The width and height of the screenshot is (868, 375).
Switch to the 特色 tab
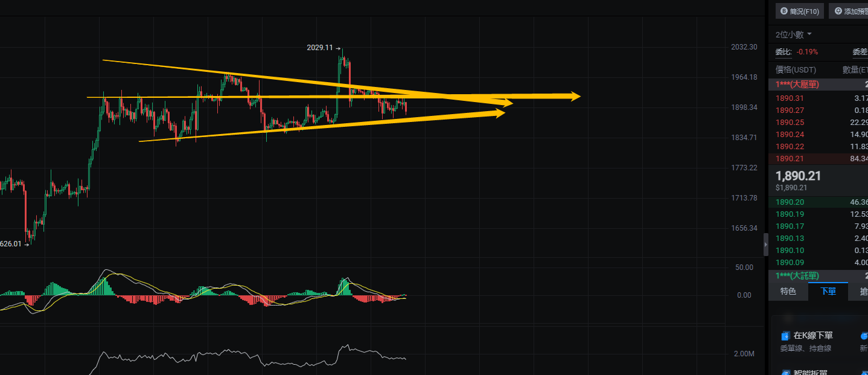(x=788, y=291)
